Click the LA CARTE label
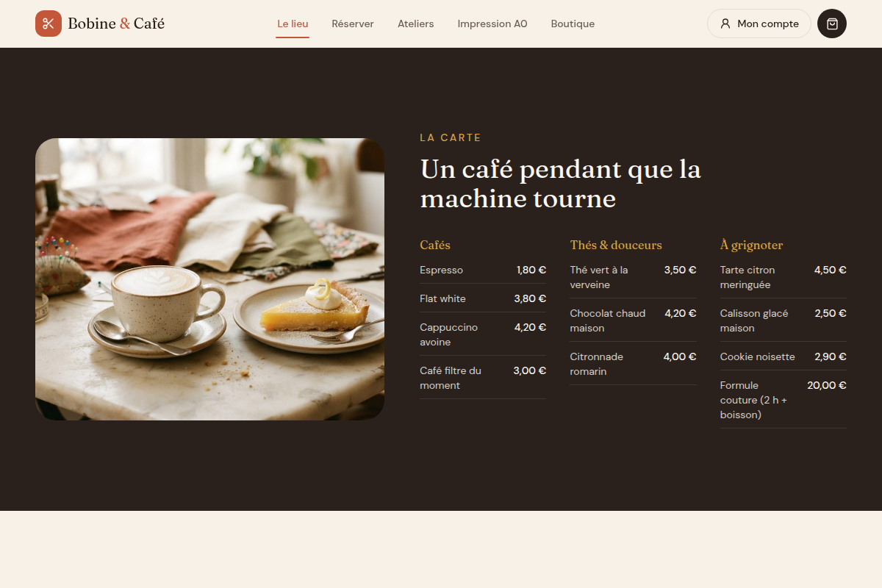Viewport: 882px width, 588px height. tap(451, 137)
